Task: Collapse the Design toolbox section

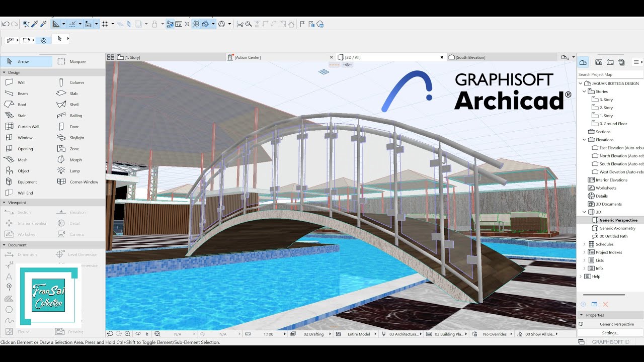Action: 5,72
